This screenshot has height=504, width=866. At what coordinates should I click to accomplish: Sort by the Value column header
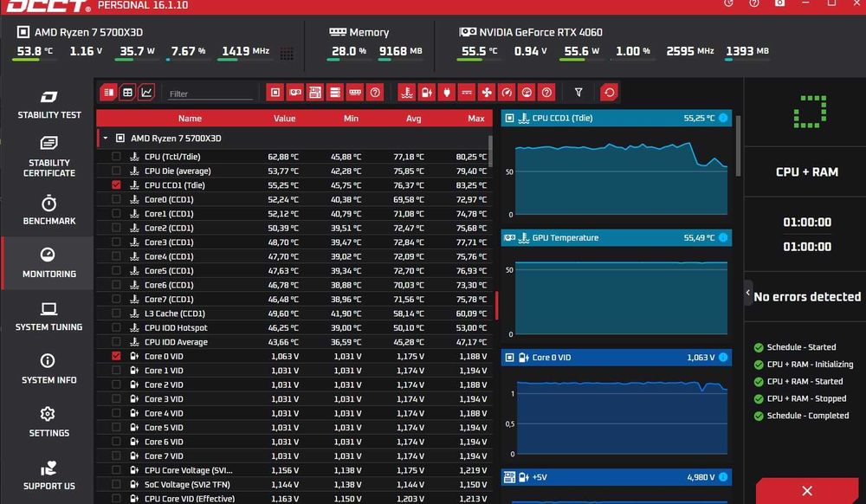coord(284,118)
